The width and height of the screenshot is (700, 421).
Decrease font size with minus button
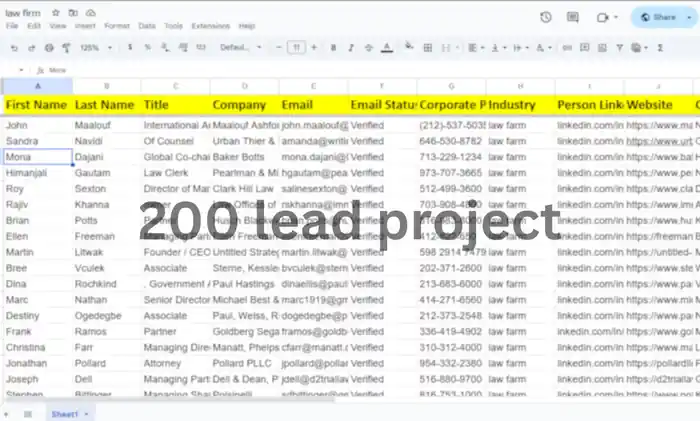[279, 47]
